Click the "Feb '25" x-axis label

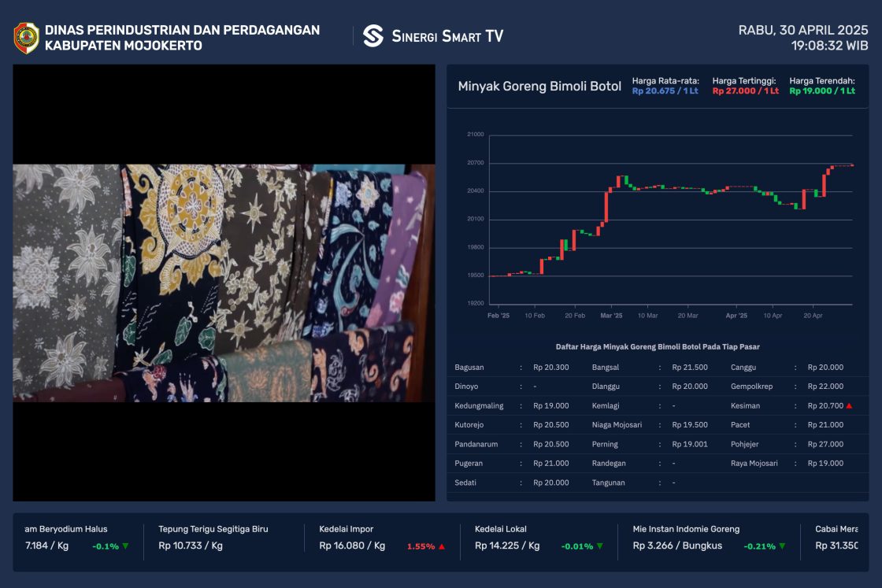[x=498, y=316]
